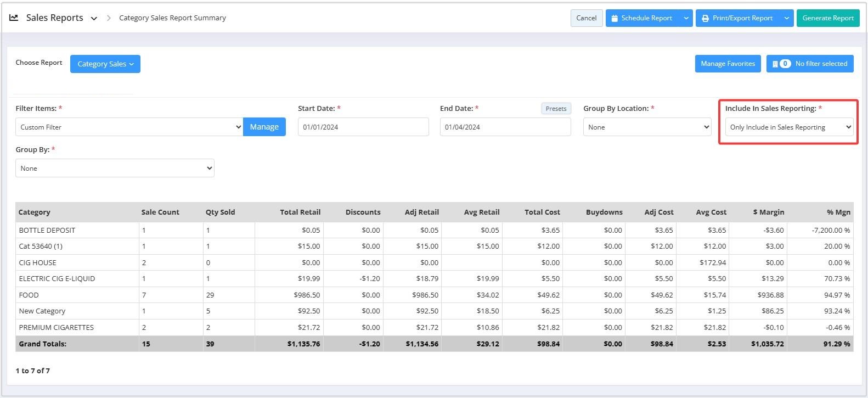Click the Sales Reports chart icon
Image resolution: width=868 pixels, height=398 pixels.
coord(14,18)
